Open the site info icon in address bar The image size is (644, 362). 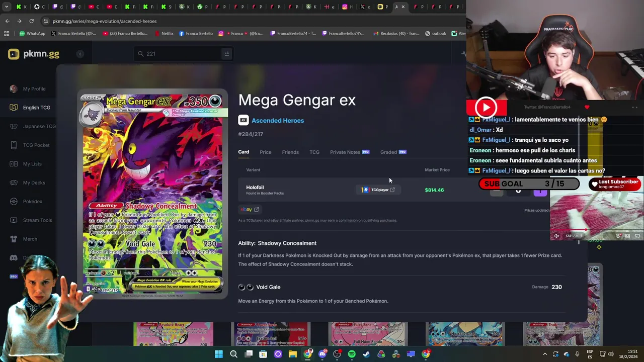pos(46,21)
